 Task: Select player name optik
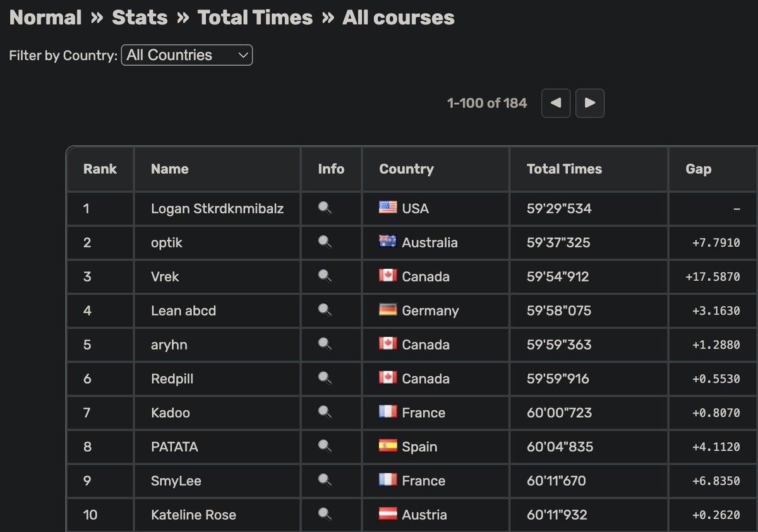pyautogui.click(x=167, y=242)
